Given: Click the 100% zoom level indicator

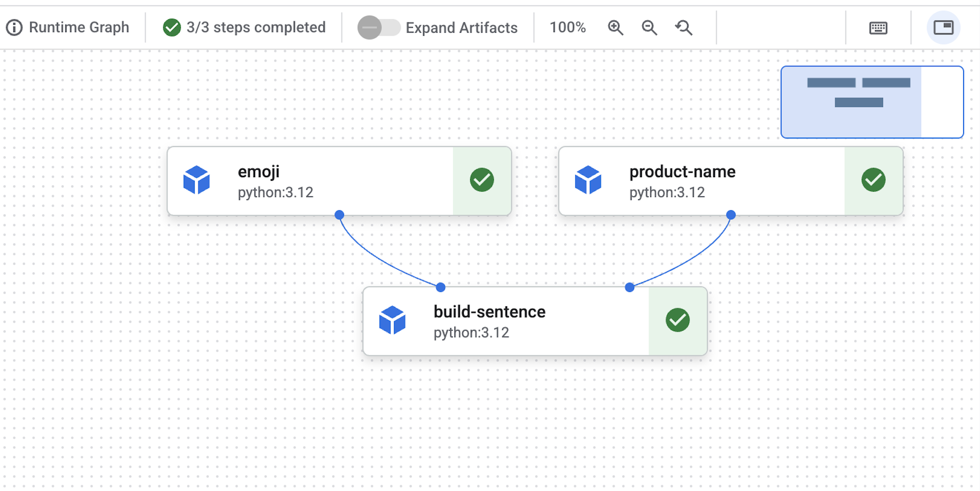Looking at the screenshot, I should pyautogui.click(x=568, y=28).
